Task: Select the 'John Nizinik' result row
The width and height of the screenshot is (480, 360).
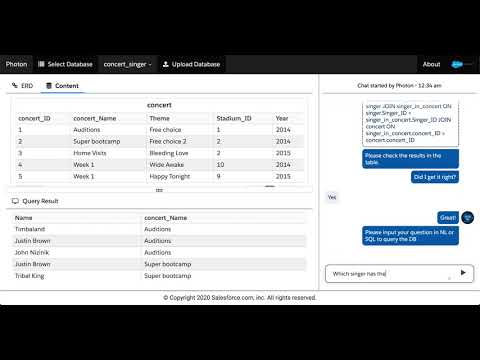Action: tap(159, 252)
